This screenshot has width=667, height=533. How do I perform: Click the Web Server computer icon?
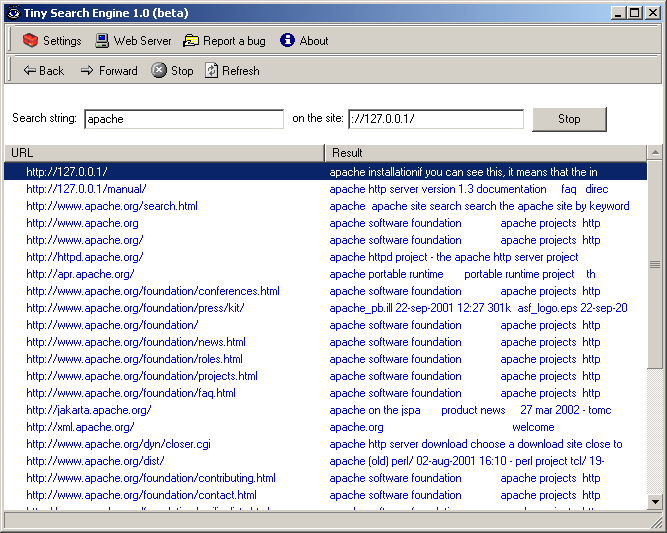[x=102, y=41]
